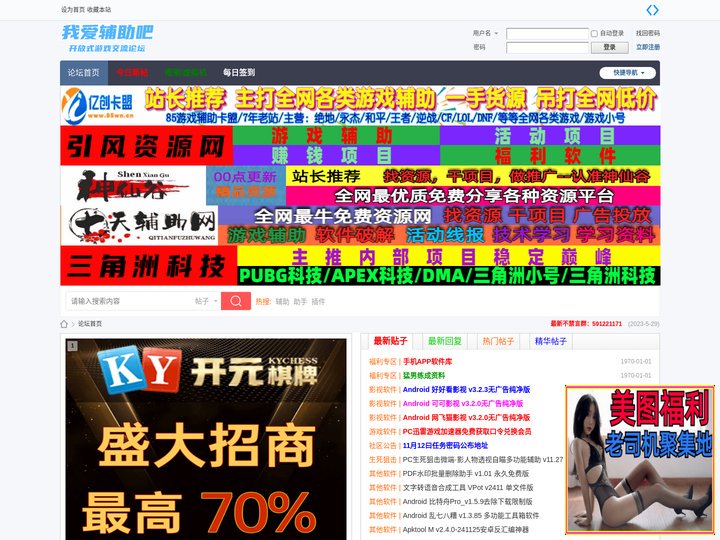Click the 我爱辅助吧 site logo

tap(107, 38)
